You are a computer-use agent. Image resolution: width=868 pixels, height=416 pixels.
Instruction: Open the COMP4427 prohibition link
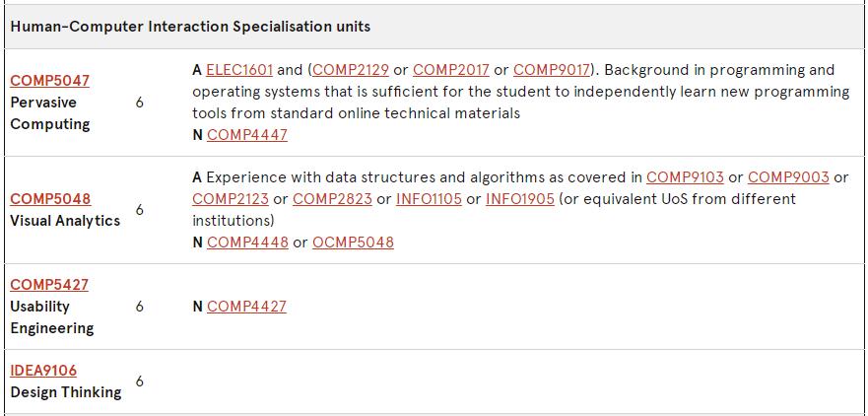(x=246, y=307)
